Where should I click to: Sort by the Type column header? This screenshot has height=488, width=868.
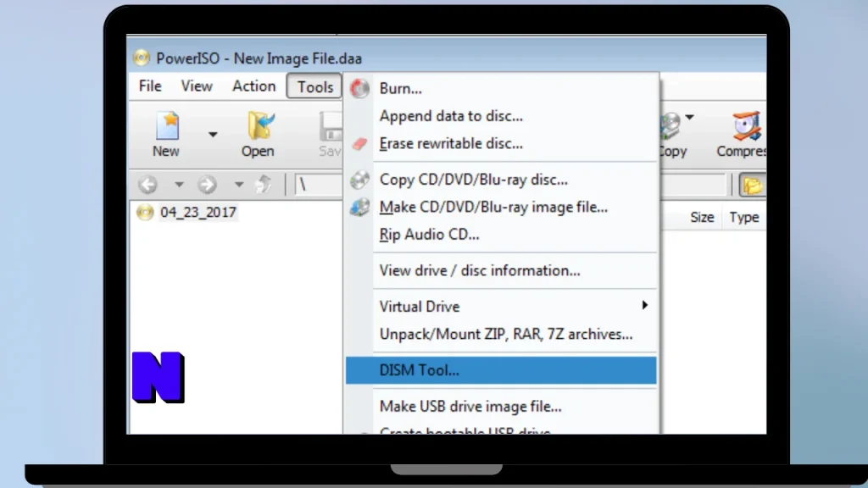click(744, 218)
